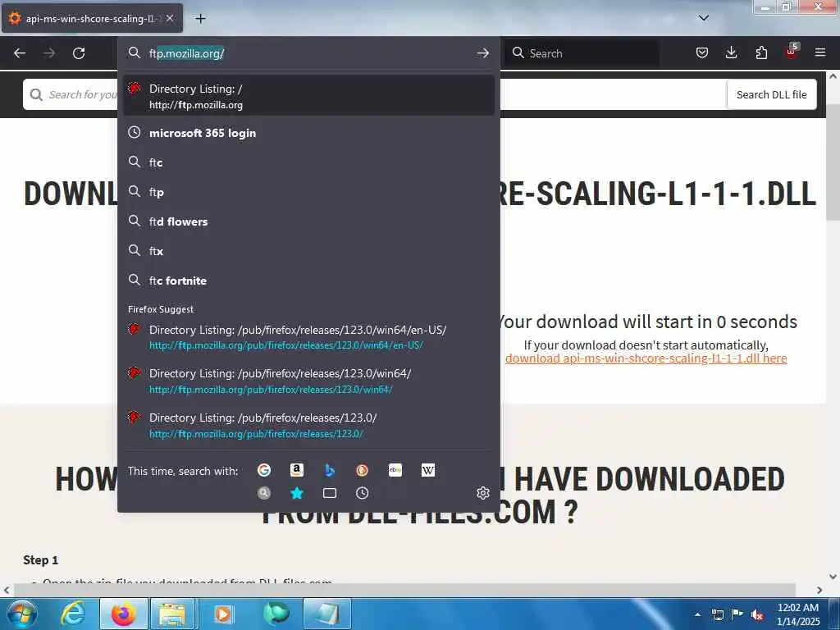
Task: Open the /pub/firefox/releases/123.0/win64/ directory suggestion
Action: pos(309,381)
